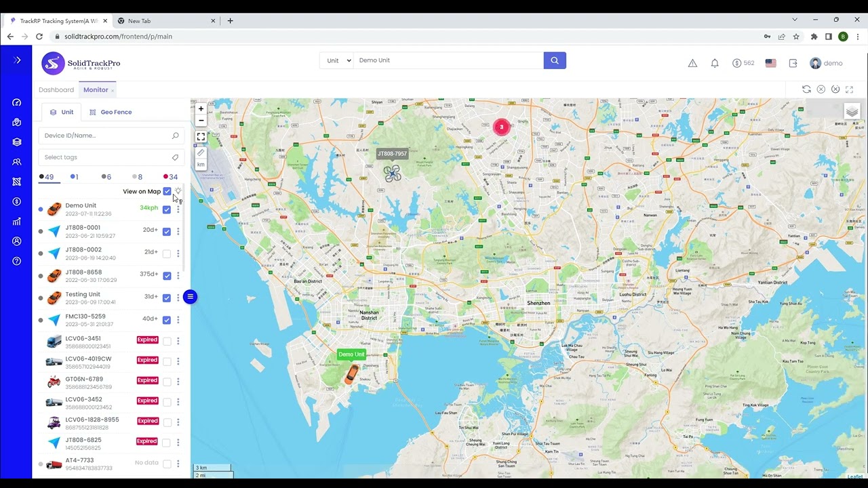Viewport: 868px width, 488px height.
Task: Open the geofence polygon icon in sidebar
Action: pos(17,182)
